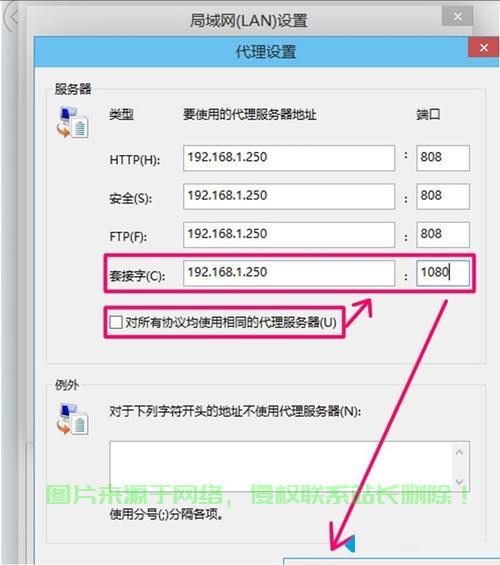Click the exceptions box scroll down arrow
Viewport: 500px width, 565px height.
460,481
